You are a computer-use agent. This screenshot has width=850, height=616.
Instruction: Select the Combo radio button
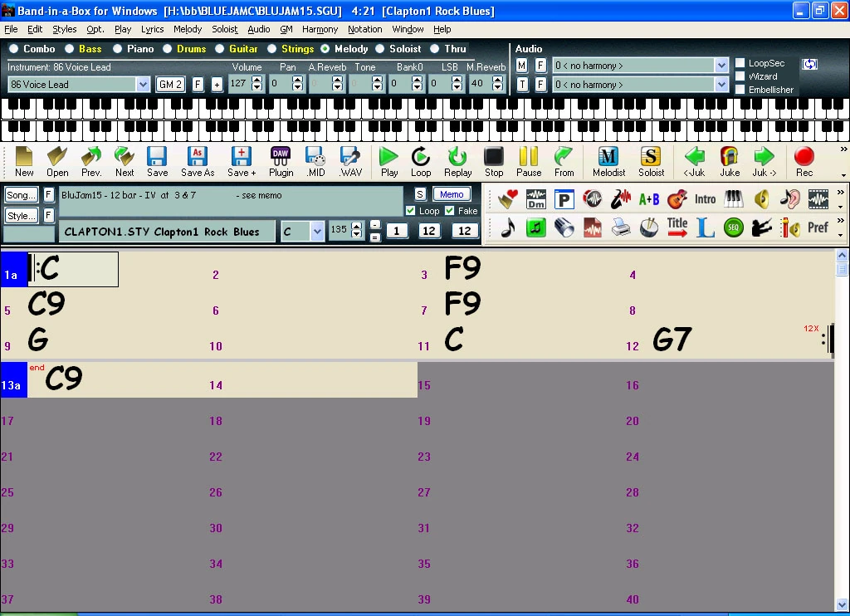click(14, 49)
